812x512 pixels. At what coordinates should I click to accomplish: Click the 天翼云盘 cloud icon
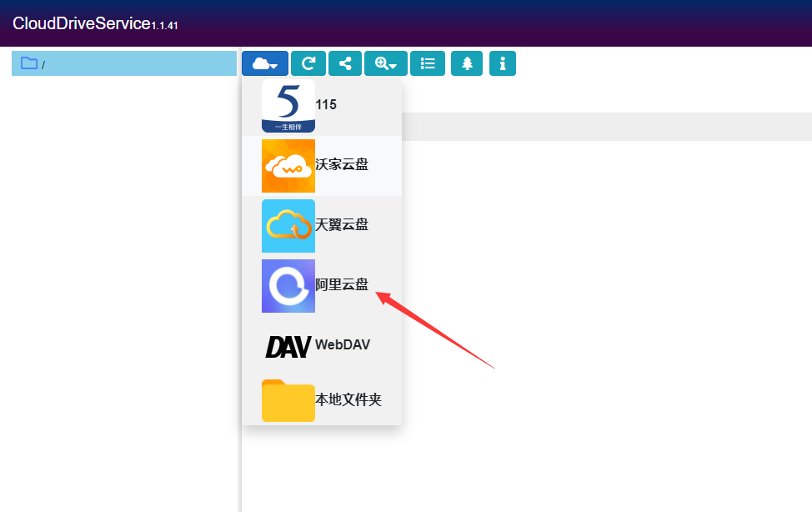[288, 226]
